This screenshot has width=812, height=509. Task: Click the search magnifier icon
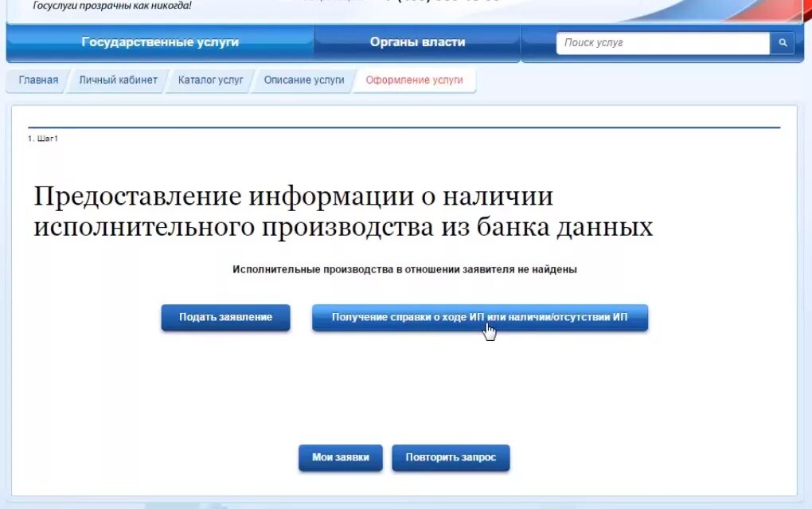click(781, 42)
